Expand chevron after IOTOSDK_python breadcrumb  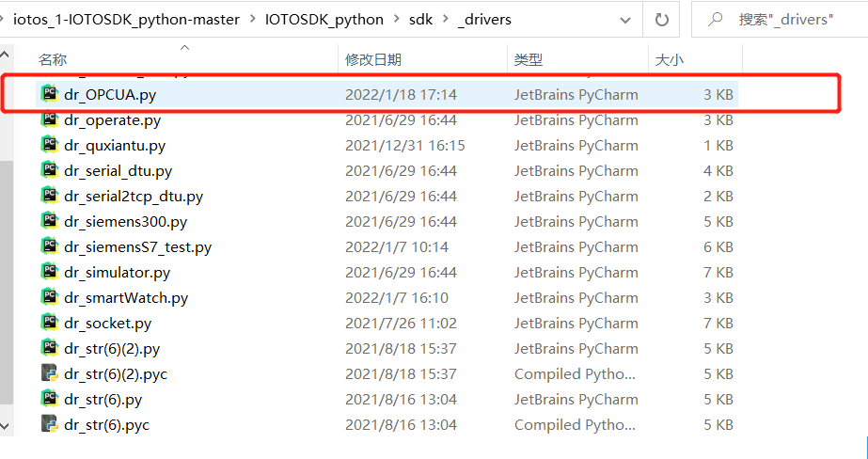[397, 19]
